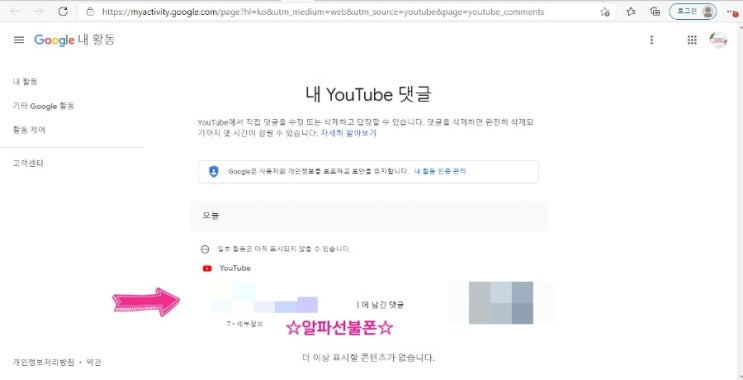Open the hamburger main menu

(x=19, y=40)
